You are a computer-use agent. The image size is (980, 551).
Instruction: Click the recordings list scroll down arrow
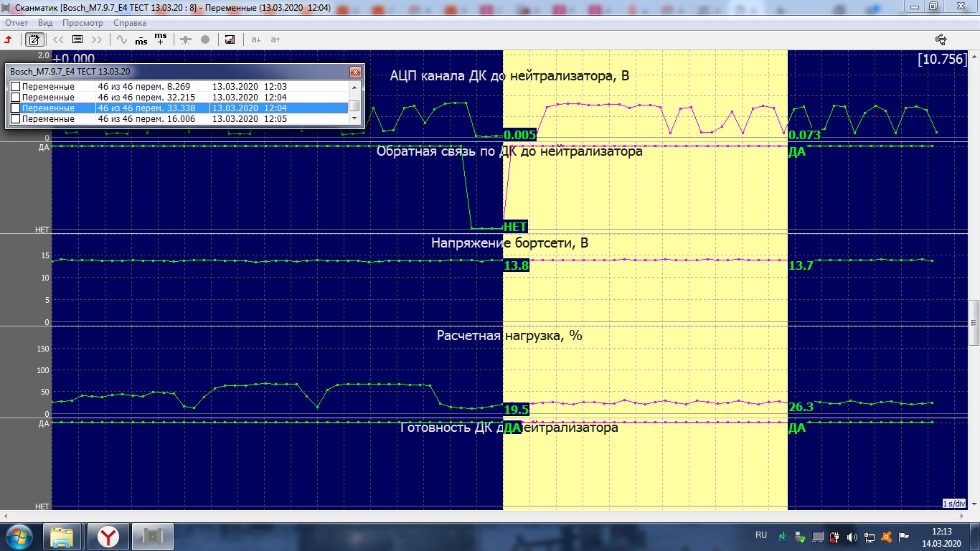tap(354, 119)
